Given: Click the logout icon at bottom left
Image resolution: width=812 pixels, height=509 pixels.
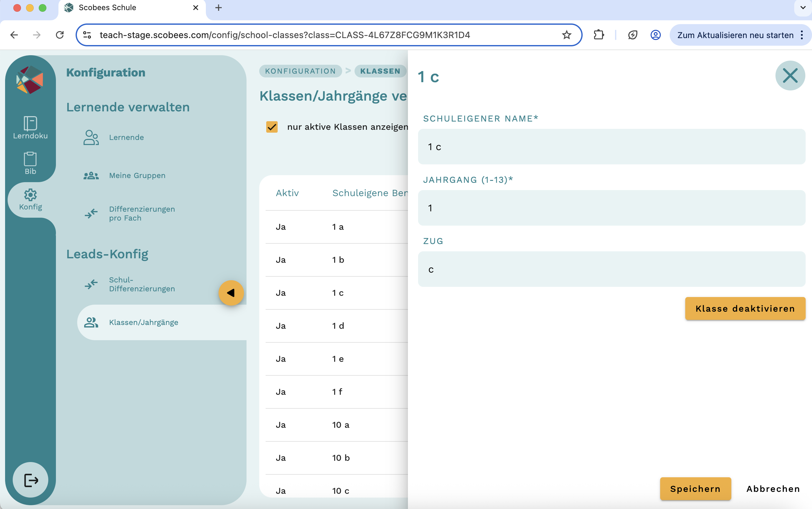Looking at the screenshot, I should pos(31,480).
